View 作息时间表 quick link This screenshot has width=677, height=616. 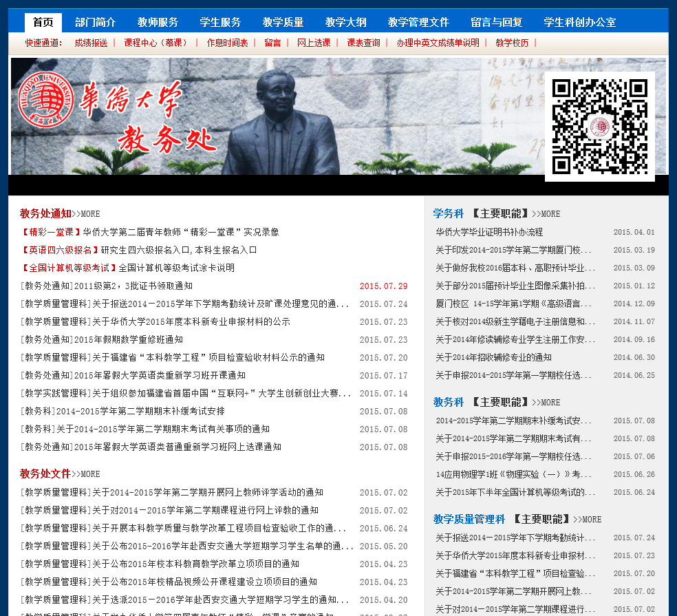[x=228, y=43]
